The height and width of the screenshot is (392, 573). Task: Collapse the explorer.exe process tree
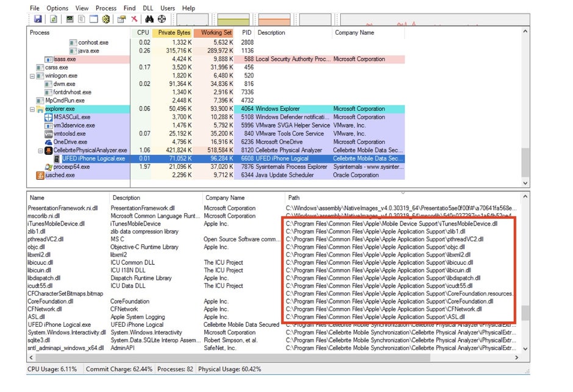pos(32,109)
